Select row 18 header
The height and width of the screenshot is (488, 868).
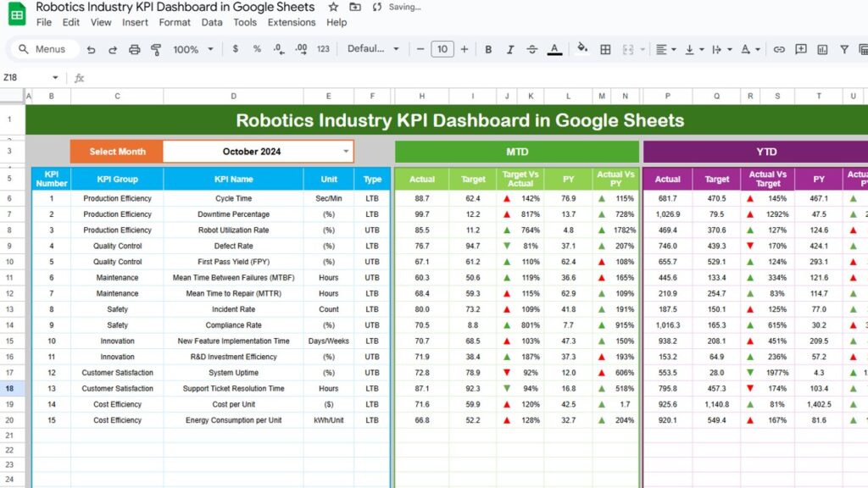tap(9, 388)
